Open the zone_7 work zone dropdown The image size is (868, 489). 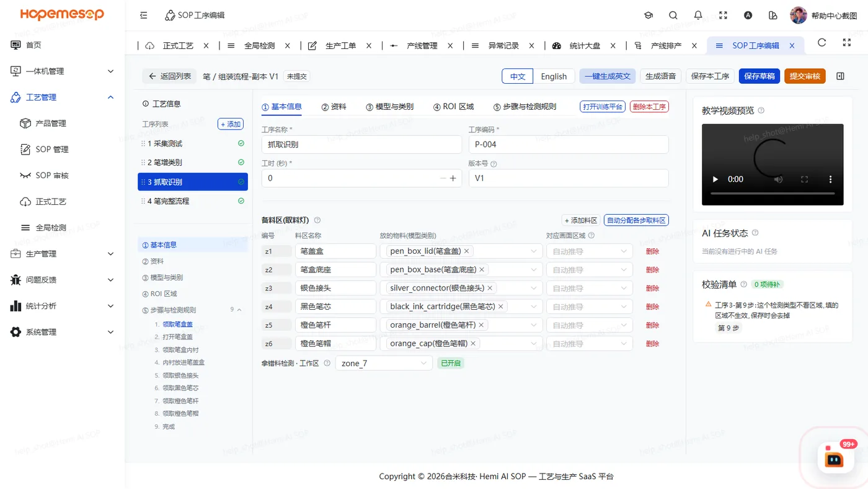(x=384, y=363)
